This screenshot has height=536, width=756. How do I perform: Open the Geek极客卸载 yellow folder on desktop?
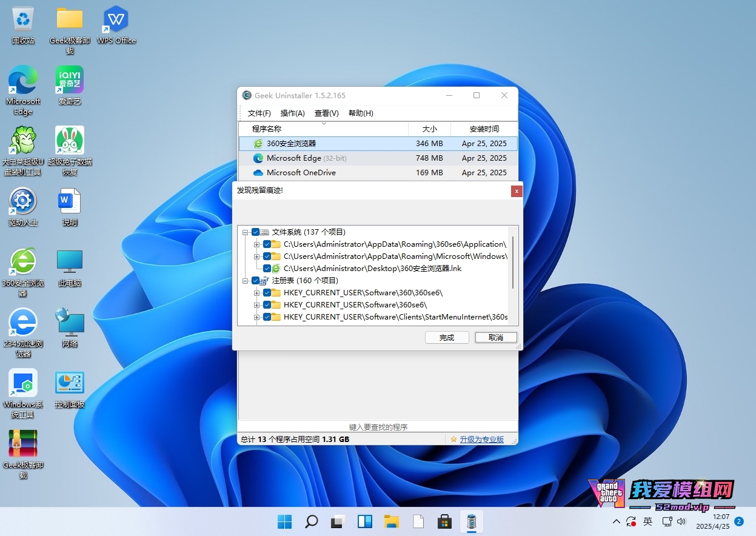point(70,30)
